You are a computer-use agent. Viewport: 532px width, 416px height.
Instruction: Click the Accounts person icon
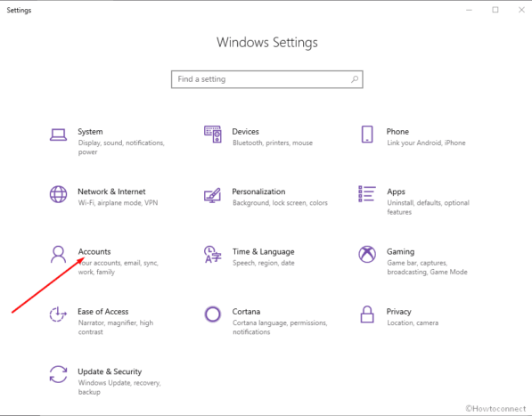click(58, 254)
